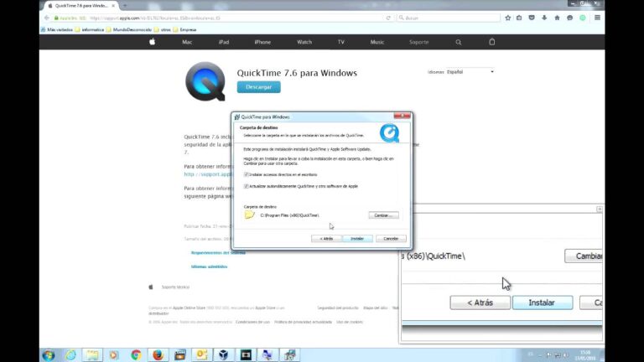
Task: Click the folder icon beside destination path
Action: click(249, 215)
